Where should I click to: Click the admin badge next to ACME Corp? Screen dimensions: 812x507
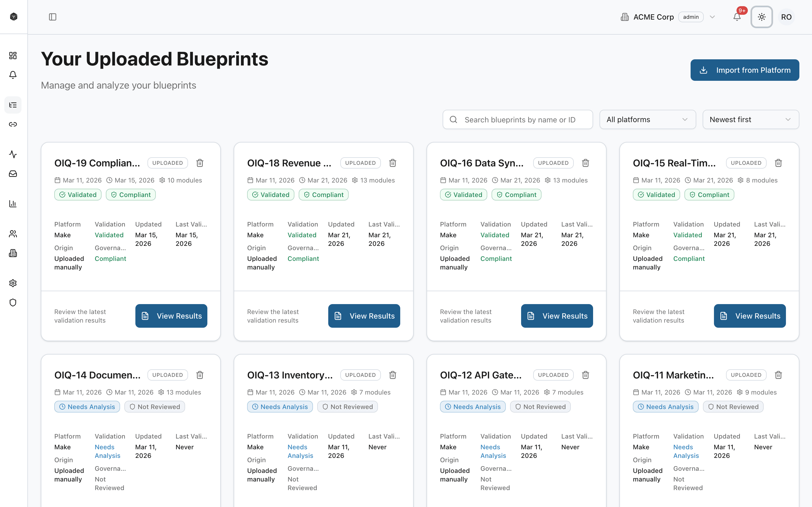[691, 17]
